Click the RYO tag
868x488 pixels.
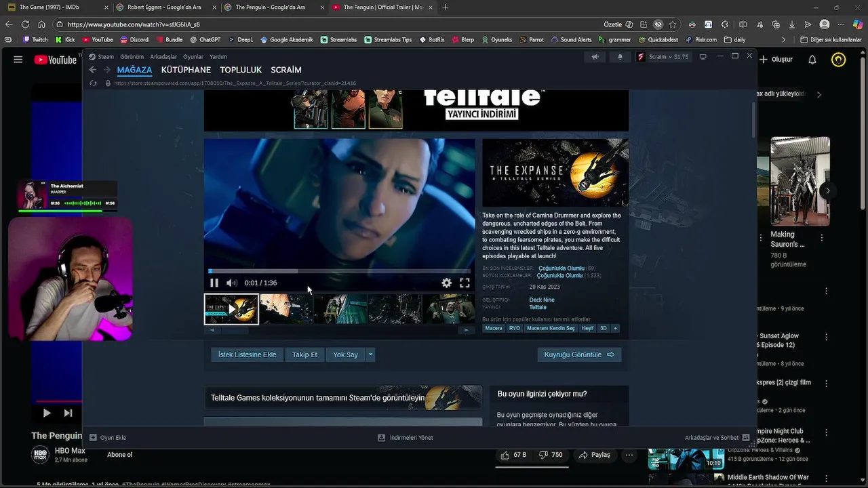click(x=515, y=328)
